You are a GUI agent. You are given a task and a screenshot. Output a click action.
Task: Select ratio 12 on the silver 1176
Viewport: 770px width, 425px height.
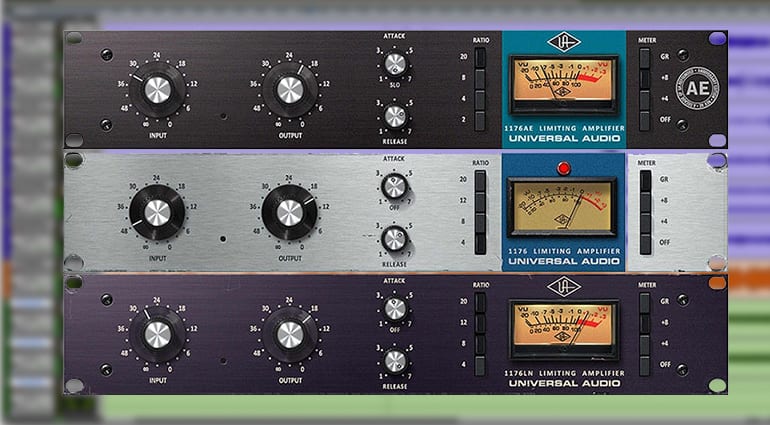pos(480,201)
